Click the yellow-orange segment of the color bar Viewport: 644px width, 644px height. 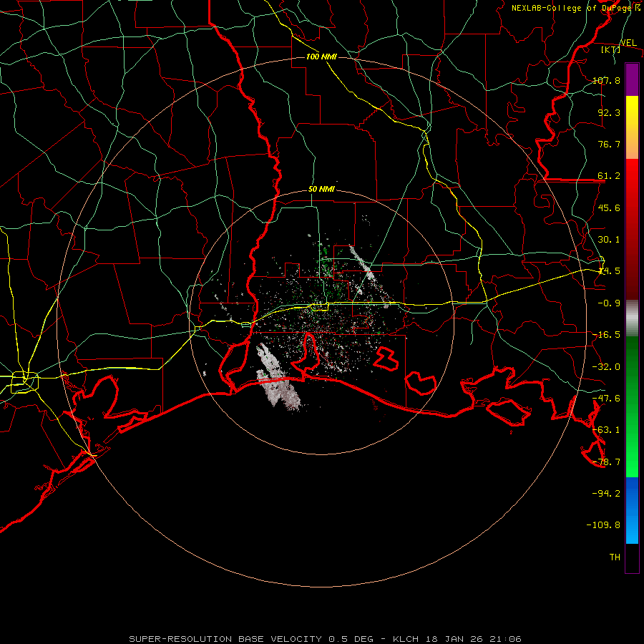pyautogui.click(x=632, y=127)
